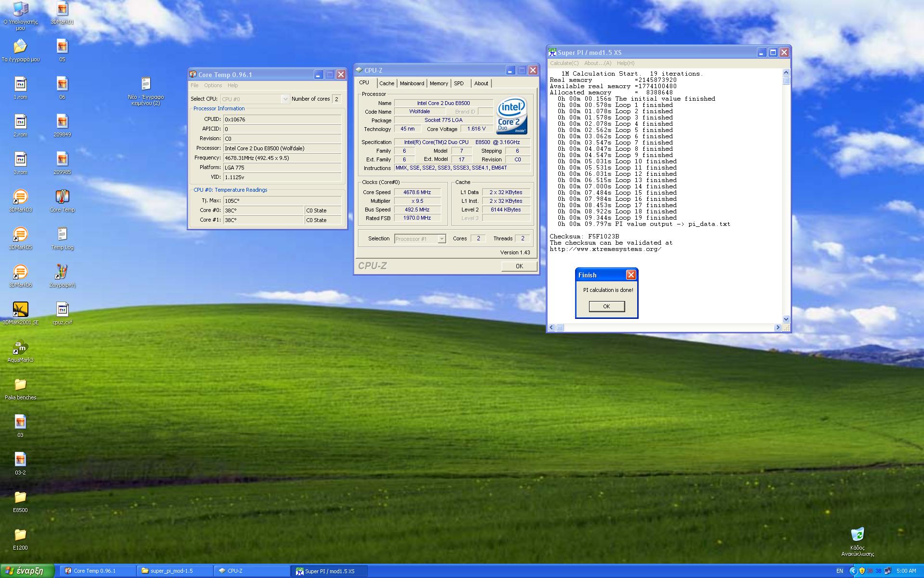Screen dimensions: 924x578
Task: Launch the 3DMark06 shortcut
Action: point(20,276)
